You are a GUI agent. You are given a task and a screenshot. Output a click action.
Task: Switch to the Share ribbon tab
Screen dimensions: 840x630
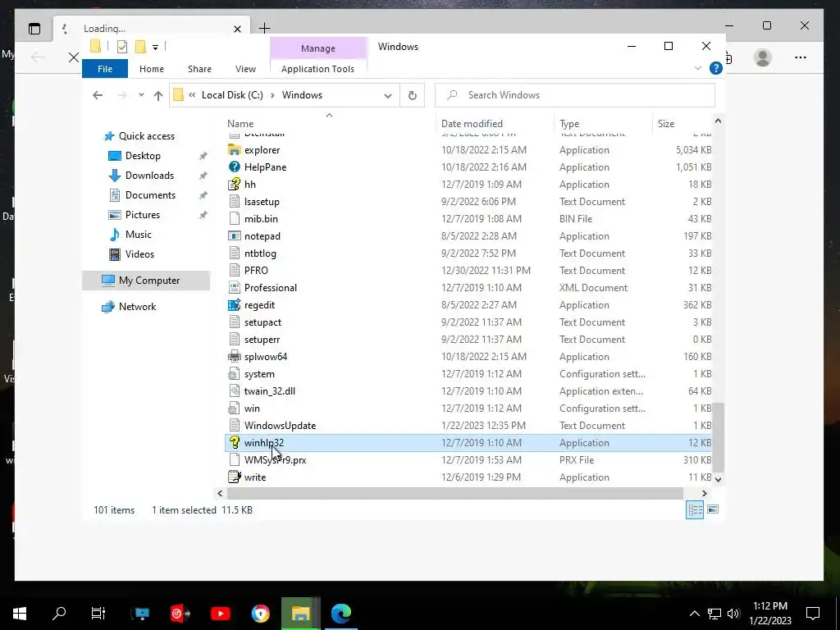[199, 69]
